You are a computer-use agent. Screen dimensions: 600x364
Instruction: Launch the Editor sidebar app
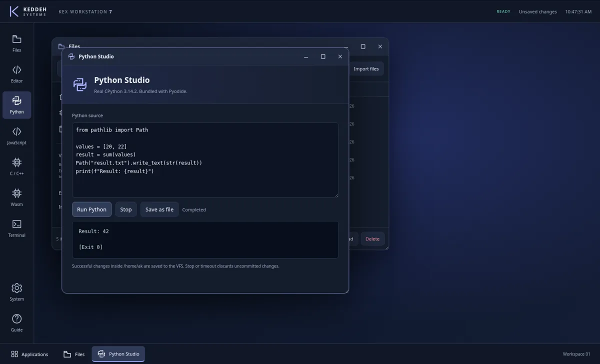[16, 74]
